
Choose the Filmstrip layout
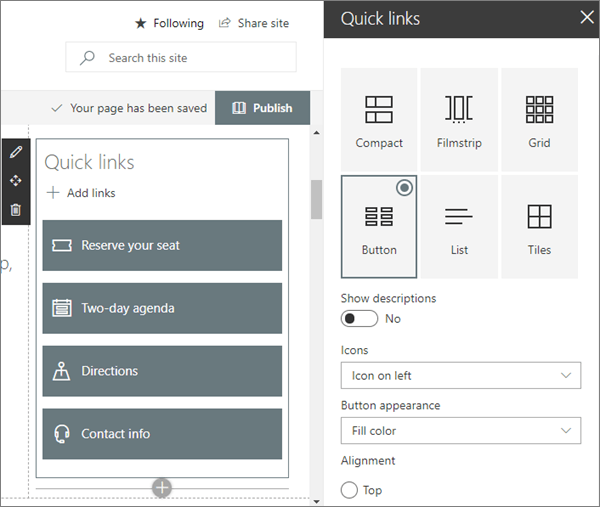click(x=459, y=120)
